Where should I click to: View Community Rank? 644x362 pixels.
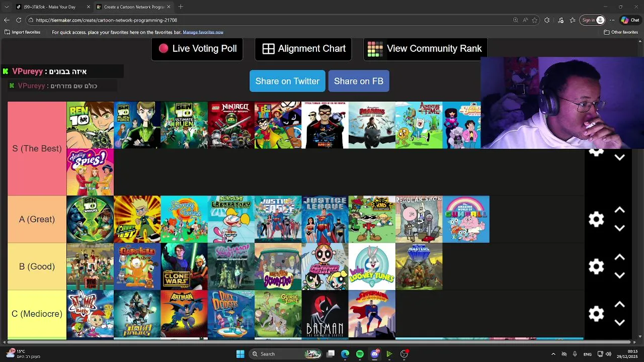pos(426,49)
